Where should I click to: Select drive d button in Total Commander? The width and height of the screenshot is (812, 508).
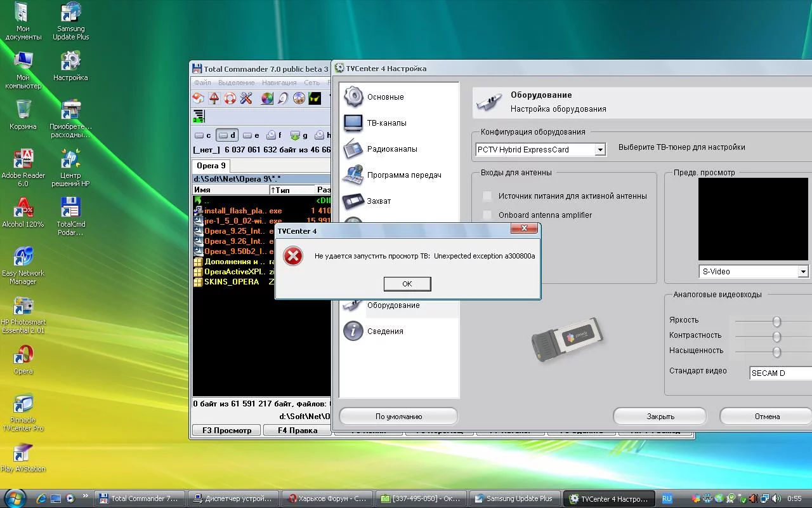tap(226, 135)
